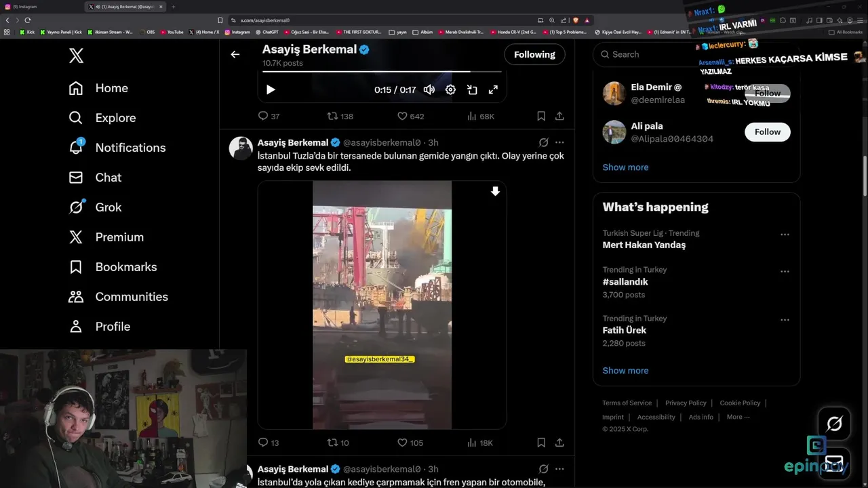Open the YouTube bookmark in bookmarks bar

(x=172, y=32)
